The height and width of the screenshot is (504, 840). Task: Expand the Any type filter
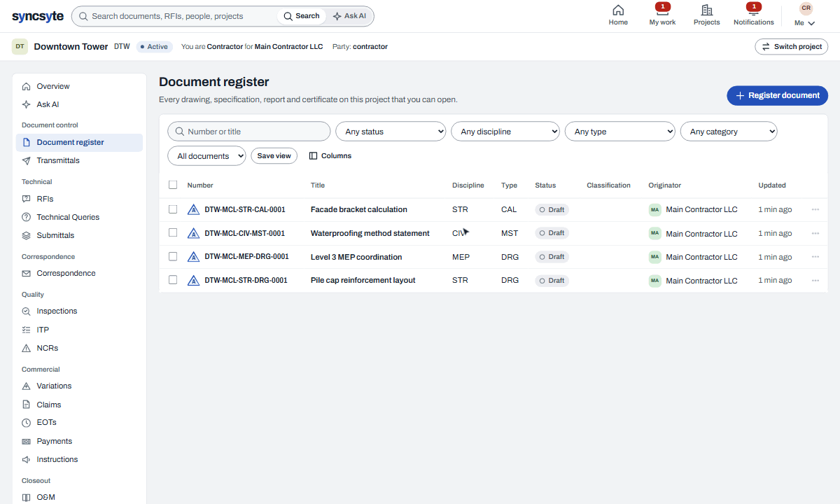(620, 132)
